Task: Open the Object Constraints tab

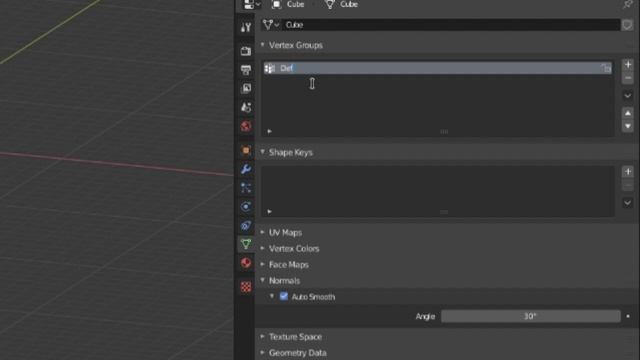Action: coord(246,225)
